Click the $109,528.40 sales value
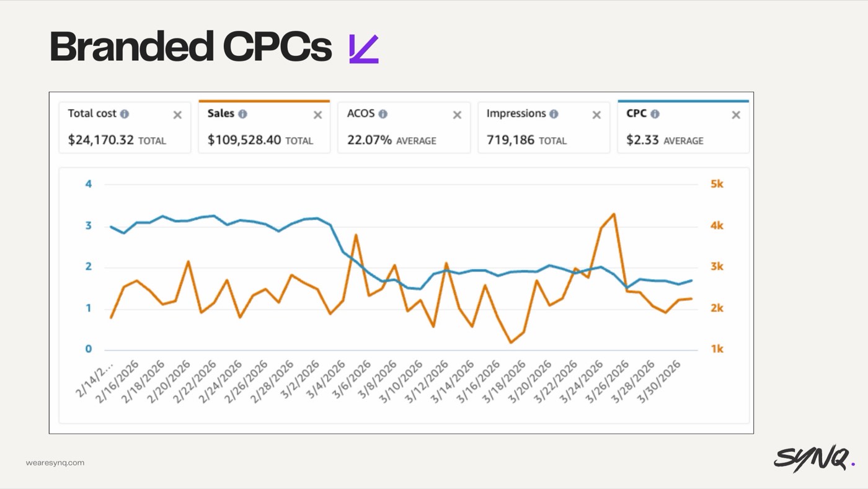The width and height of the screenshot is (868, 489). tap(245, 140)
